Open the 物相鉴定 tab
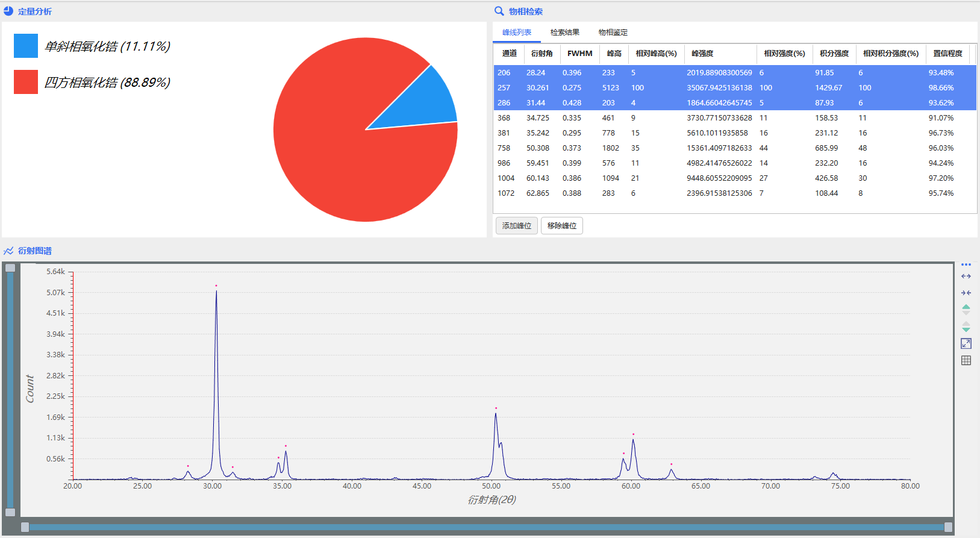The height and width of the screenshot is (538, 980). click(x=613, y=33)
